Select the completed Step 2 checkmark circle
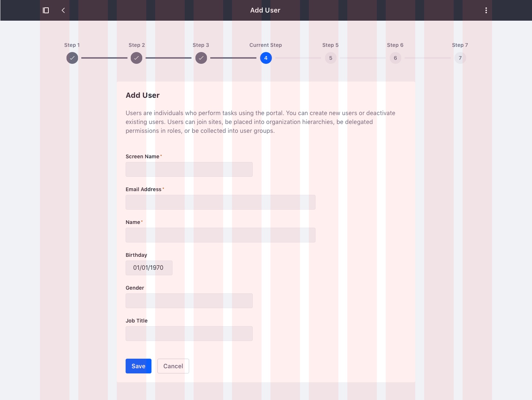Screen dimensions: 532x400 tap(136, 58)
